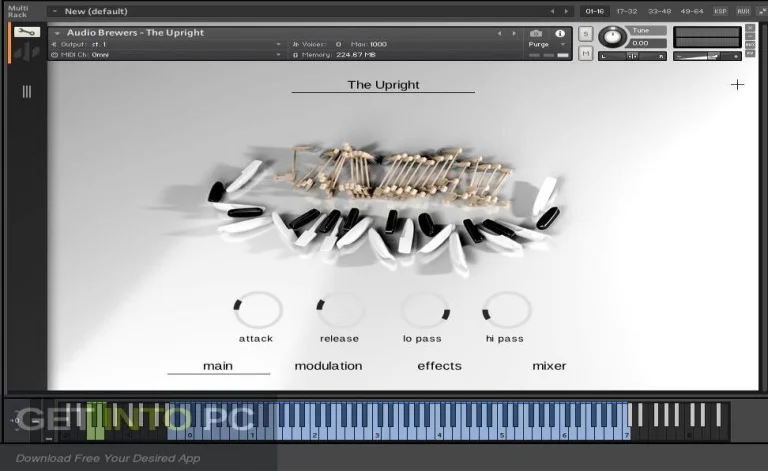Click the MIDI channel icon beside MIDI Ch
The height and width of the screenshot is (471, 768).
tap(54, 55)
